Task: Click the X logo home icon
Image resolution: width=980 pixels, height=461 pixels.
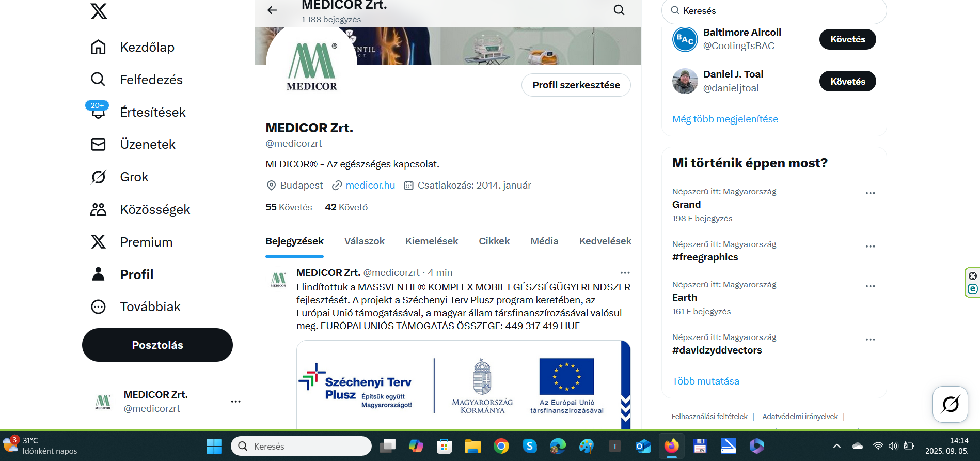Action: (x=99, y=11)
